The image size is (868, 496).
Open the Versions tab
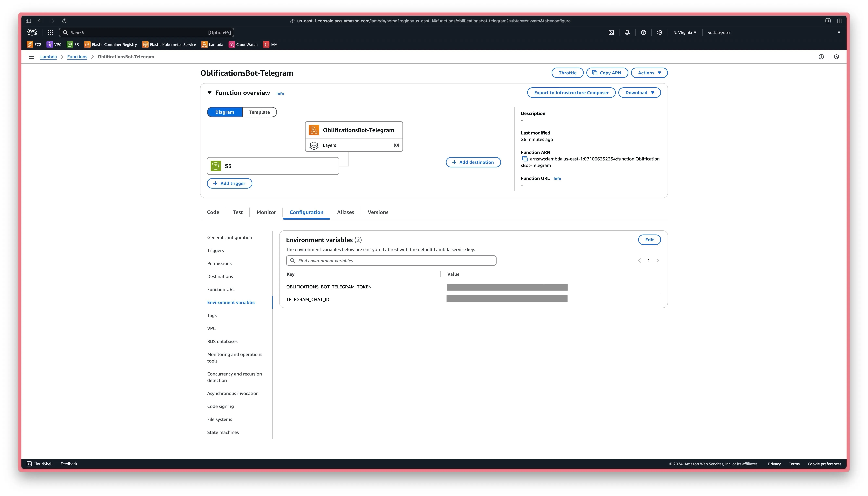378,212
